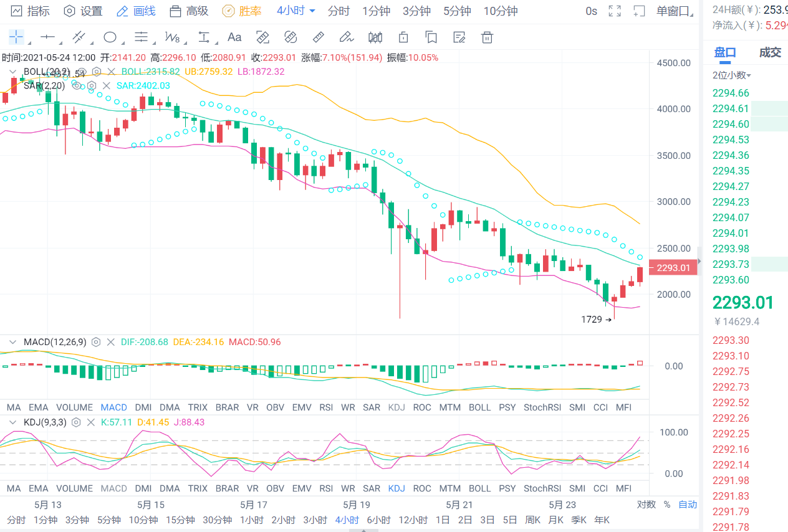The width and height of the screenshot is (788, 532).
Task: Toggle SAR indicator visibility eye
Action: coord(77,85)
